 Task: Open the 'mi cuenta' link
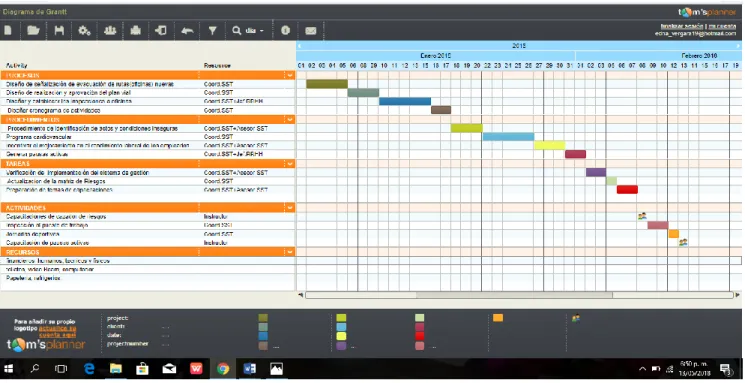pyautogui.click(x=722, y=26)
